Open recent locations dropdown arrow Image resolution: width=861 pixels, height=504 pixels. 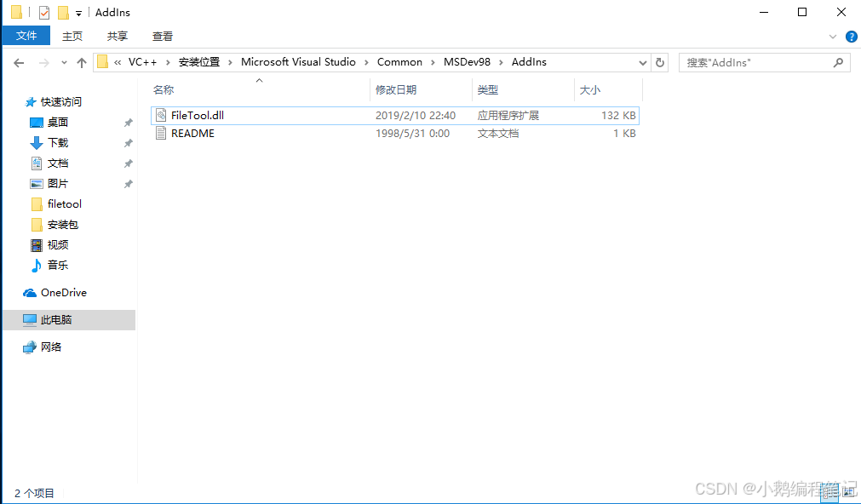tap(64, 63)
